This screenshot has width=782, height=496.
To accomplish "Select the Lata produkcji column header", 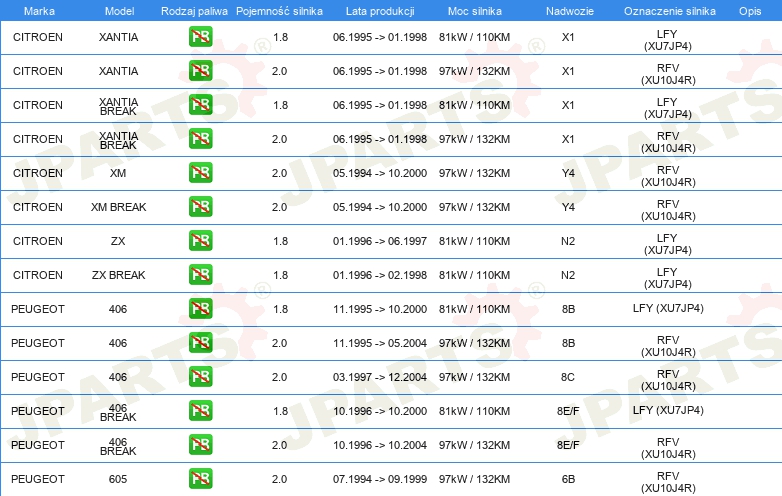I will point(379,10).
